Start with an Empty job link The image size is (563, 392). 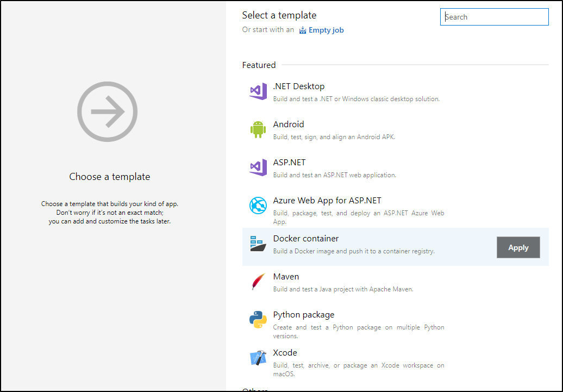(x=326, y=30)
